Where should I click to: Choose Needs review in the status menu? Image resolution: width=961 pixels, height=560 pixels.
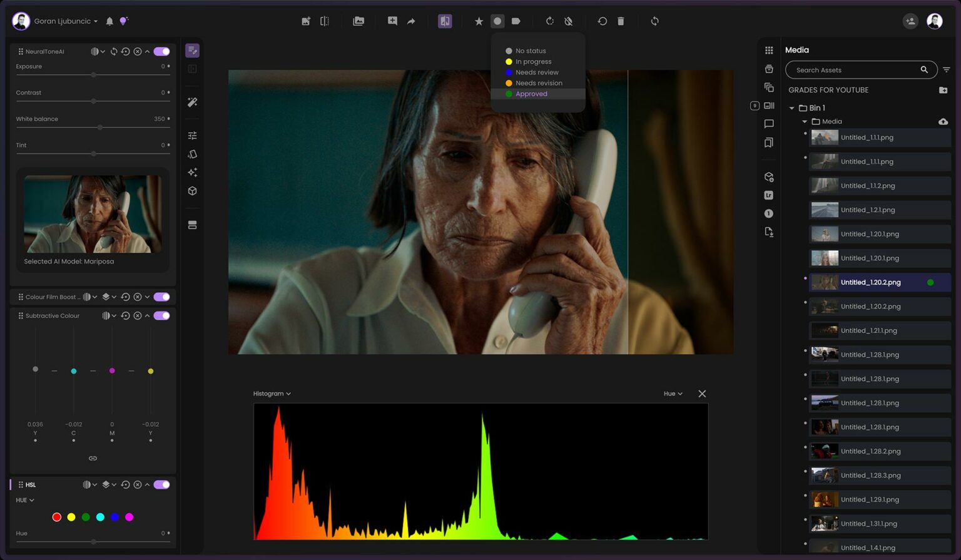click(x=536, y=72)
